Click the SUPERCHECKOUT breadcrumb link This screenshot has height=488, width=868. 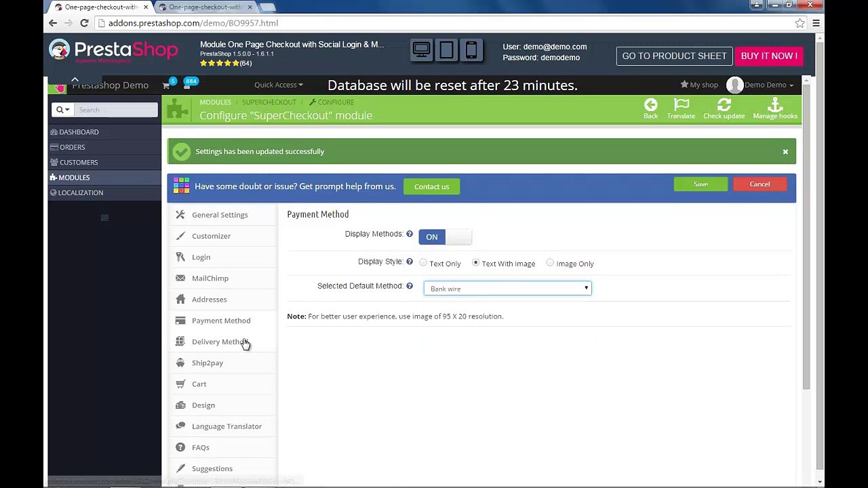tap(269, 102)
